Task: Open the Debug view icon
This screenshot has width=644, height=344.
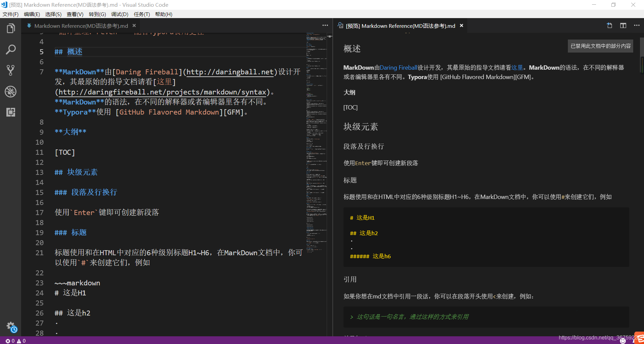Action: [11, 91]
